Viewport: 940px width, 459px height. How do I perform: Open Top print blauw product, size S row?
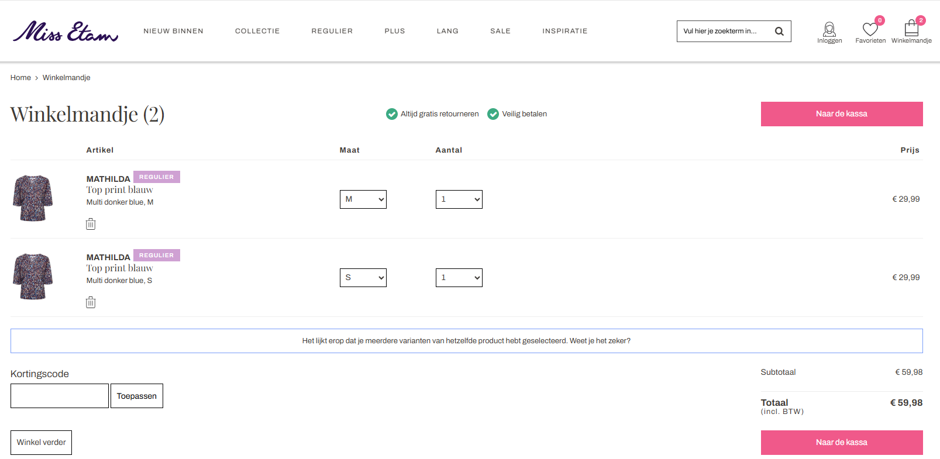click(120, 268)
